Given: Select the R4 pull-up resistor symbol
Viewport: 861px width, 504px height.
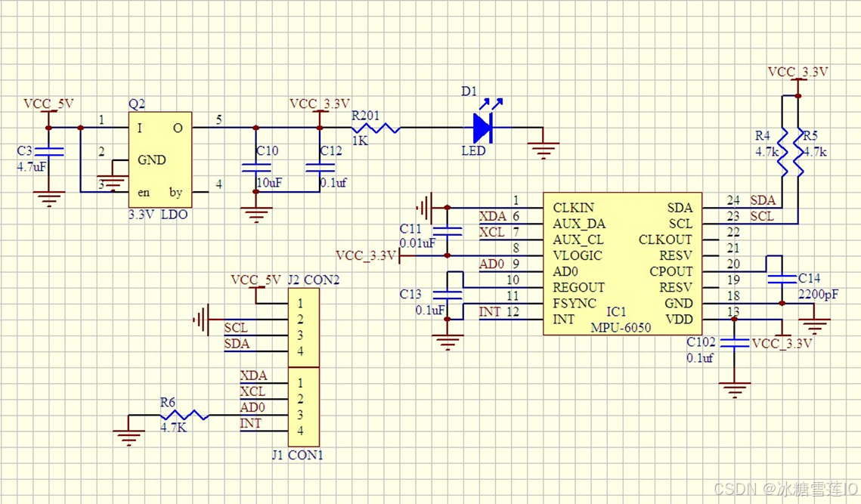Looking at the screenshot, I should tap(782, 153).
